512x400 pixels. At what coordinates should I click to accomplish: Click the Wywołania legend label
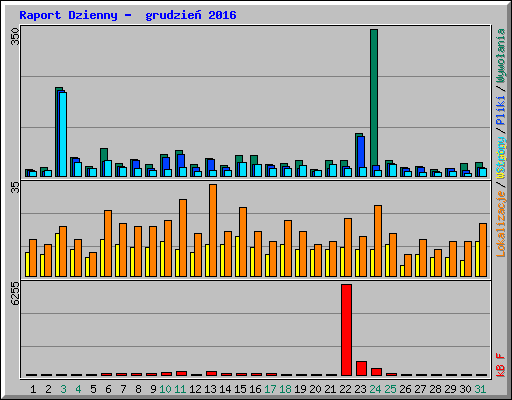pyautogui.click(x=500, y=56)
